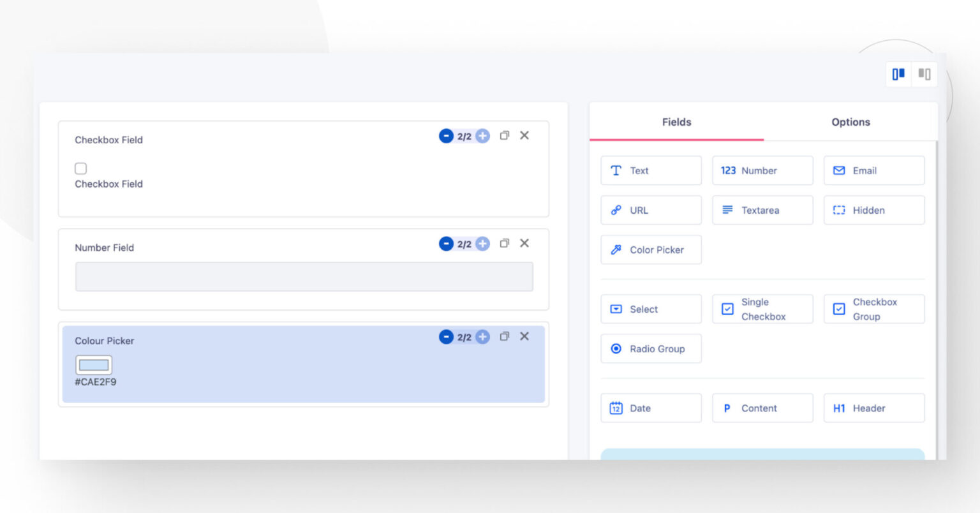Add a Header element with the H1 icon
Image resolution: width=980 pixels, height=513 pixels.
(873, 408)
